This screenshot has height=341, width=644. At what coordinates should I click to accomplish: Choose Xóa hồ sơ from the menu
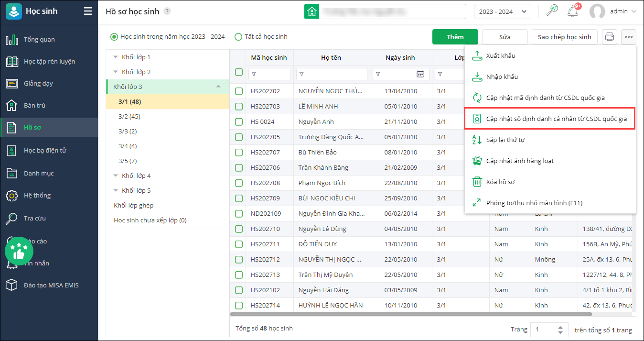(x=550, y=182)
